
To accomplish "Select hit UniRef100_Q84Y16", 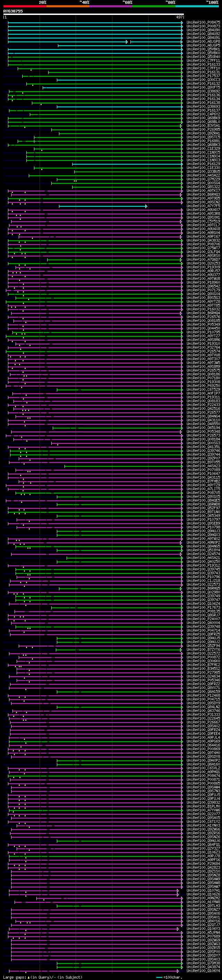I will click(x=203, y=921).
